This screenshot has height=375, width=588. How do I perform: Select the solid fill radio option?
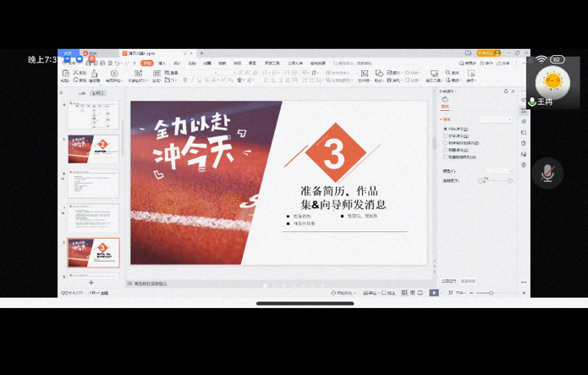[446, 129]
